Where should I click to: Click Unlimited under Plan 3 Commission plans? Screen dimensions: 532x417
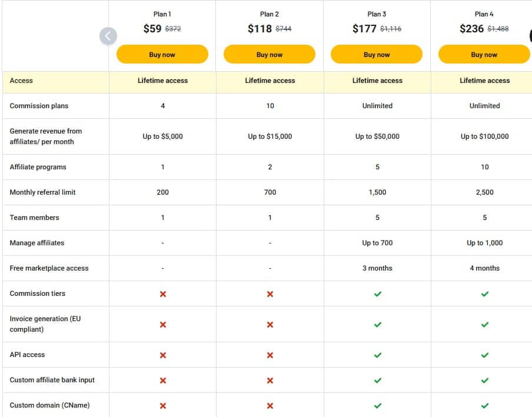click(x=377, y=106)
